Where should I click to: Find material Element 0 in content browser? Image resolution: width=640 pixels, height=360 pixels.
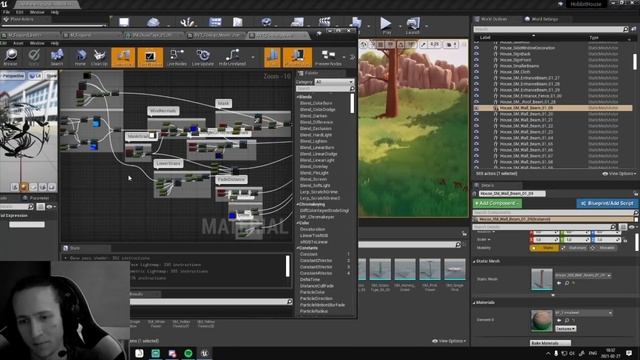[x=567, y=320]
